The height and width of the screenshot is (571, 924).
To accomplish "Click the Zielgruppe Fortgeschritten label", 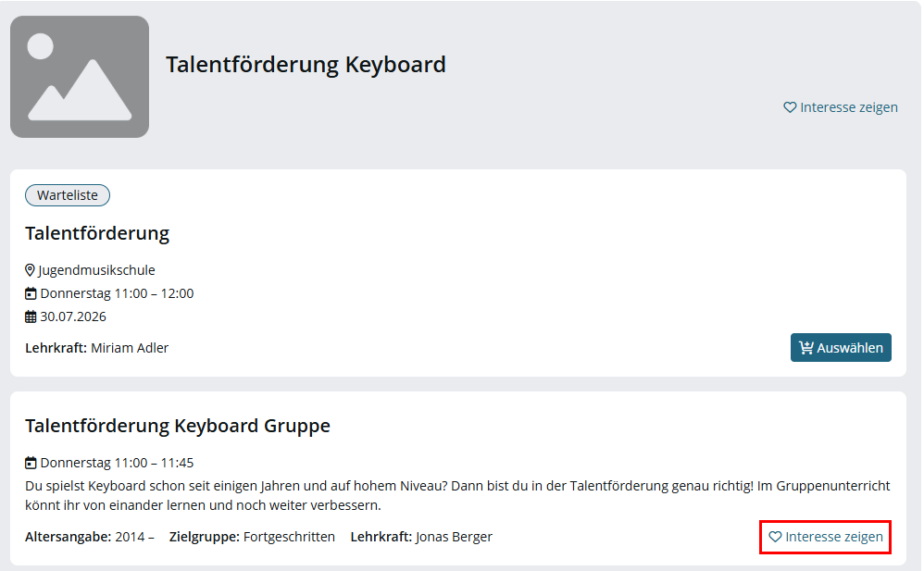I will pos(252,537).
